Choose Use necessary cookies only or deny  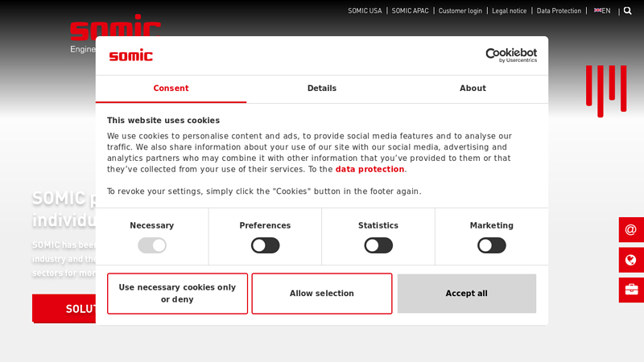click(x=177, y=294)
